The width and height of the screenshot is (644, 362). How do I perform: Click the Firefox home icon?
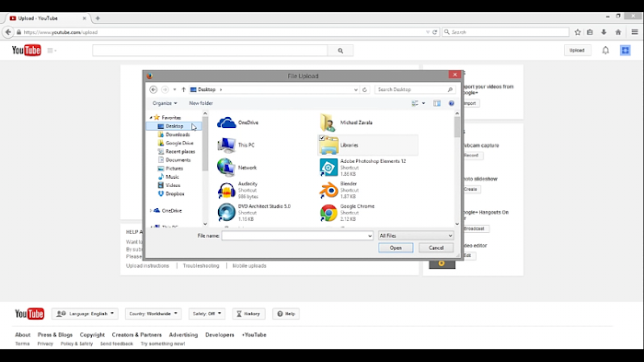pyautogui.click(x=618, y=32)
